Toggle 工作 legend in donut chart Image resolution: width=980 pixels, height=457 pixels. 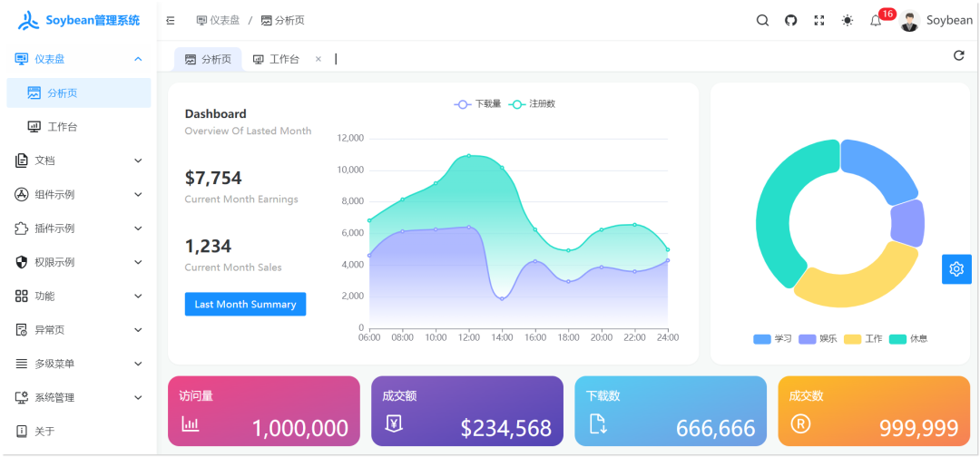coord(863,339)
